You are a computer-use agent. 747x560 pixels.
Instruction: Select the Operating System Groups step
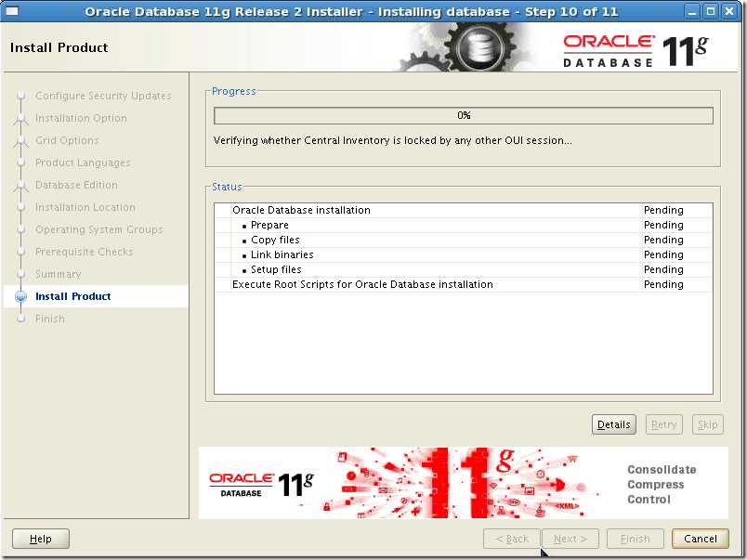pyautogui.click(x=99, y=229)
